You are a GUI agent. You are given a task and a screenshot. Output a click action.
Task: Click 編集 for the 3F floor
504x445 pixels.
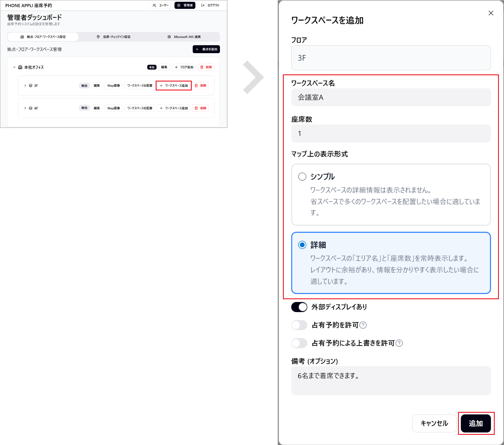pyautogui.click(x=97, y=86)
